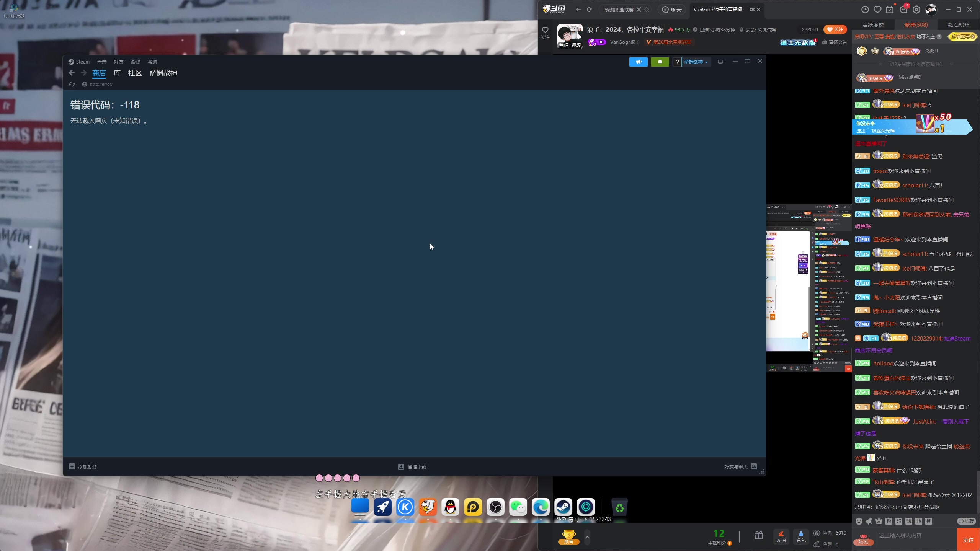The height and width of the screenshot is (551, 980).
Task: Open the 直播公告 announcement
Action: [x=835, y=42]
